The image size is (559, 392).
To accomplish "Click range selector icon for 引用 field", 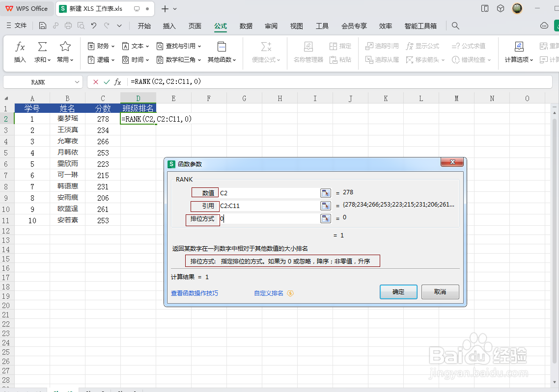I will [x=326, y=206].
